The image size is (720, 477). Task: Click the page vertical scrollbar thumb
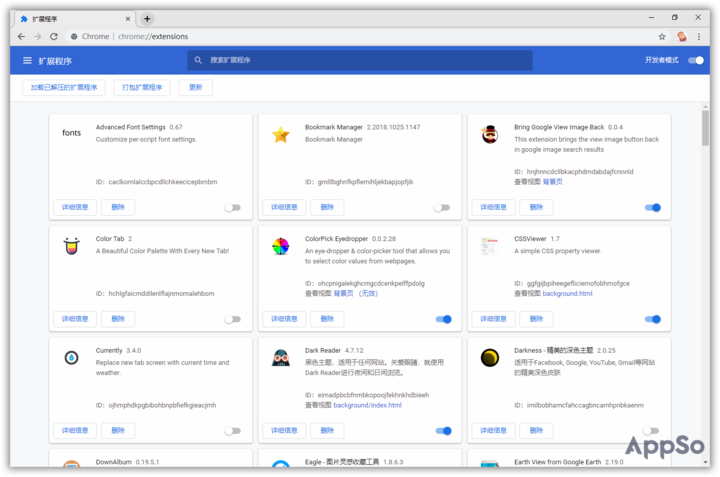tap(705, 128)
